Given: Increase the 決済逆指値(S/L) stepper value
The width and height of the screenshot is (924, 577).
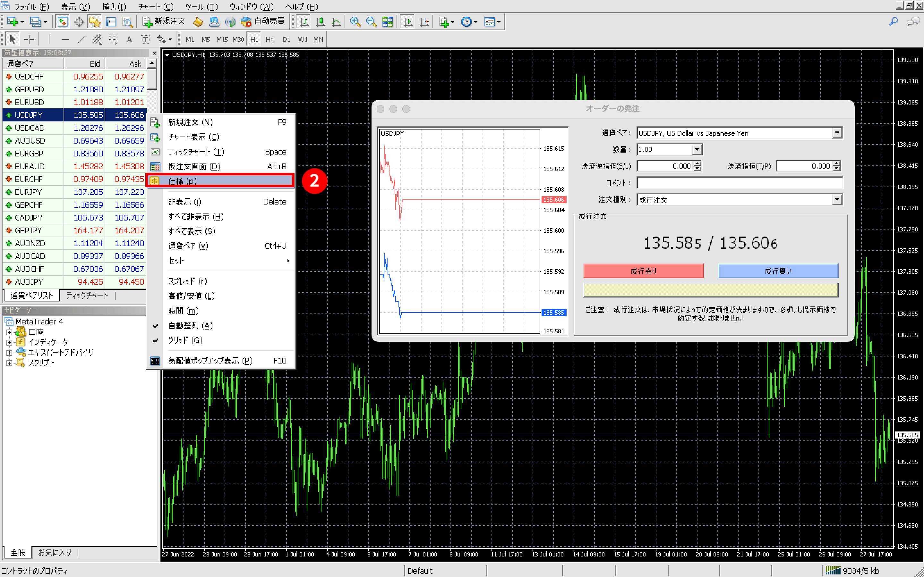Looking at the screenshot, I should coord(697,163).
